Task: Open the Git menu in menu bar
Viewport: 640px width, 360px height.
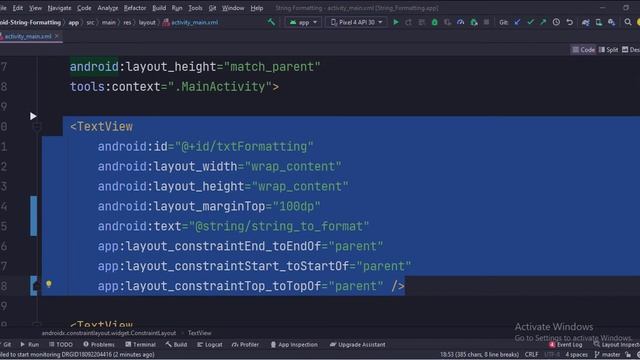Action: 212,8
